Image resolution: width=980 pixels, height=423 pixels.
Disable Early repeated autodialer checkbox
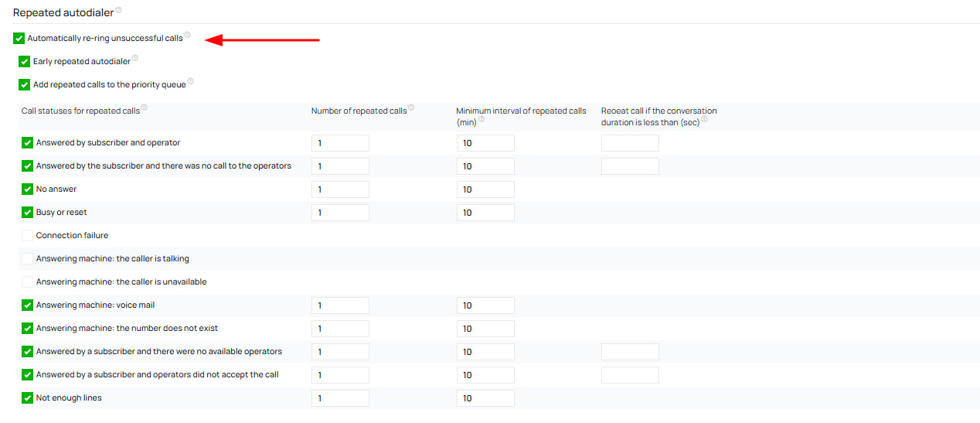(x=25, y=62)
